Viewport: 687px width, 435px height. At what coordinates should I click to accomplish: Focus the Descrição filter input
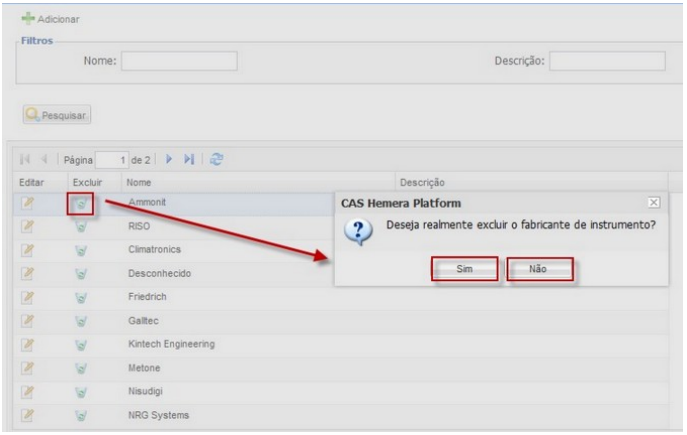click(x=607, y=62)
